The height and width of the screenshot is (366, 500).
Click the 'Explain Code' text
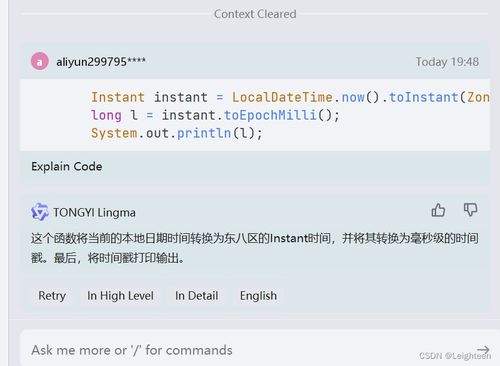point(67,166)
